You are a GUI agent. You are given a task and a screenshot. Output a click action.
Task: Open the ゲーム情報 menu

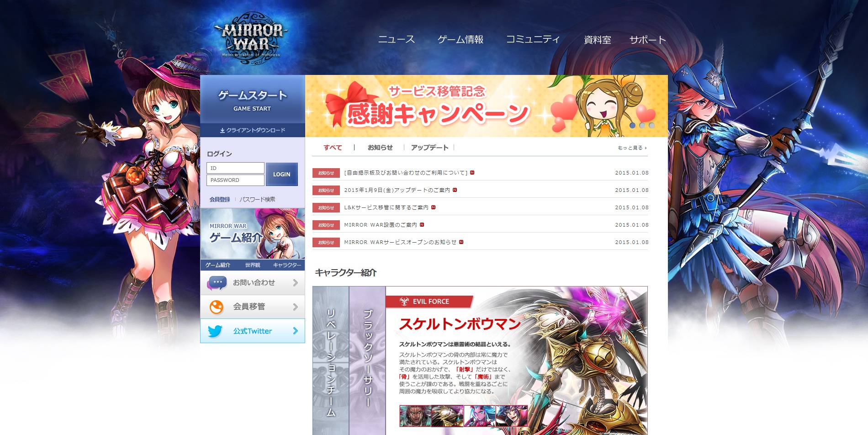point(460,40)
